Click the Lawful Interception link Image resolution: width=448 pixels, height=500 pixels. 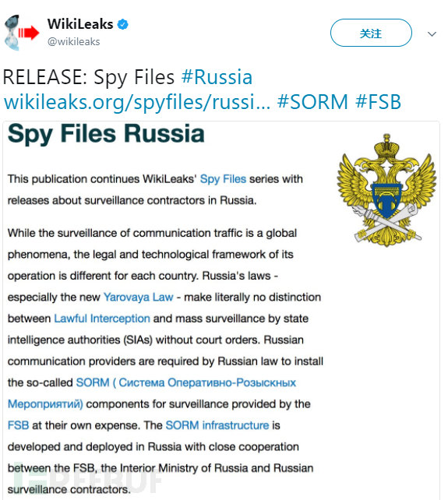pos(102,319)
